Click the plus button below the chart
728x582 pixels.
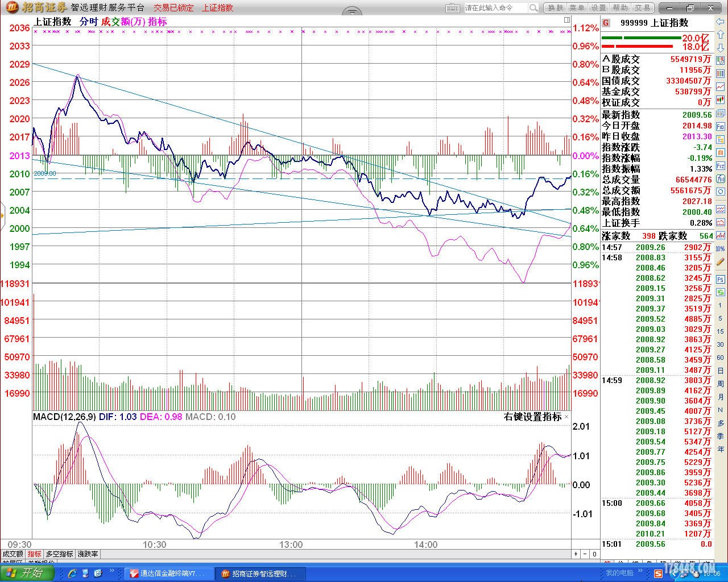(576, 554)
